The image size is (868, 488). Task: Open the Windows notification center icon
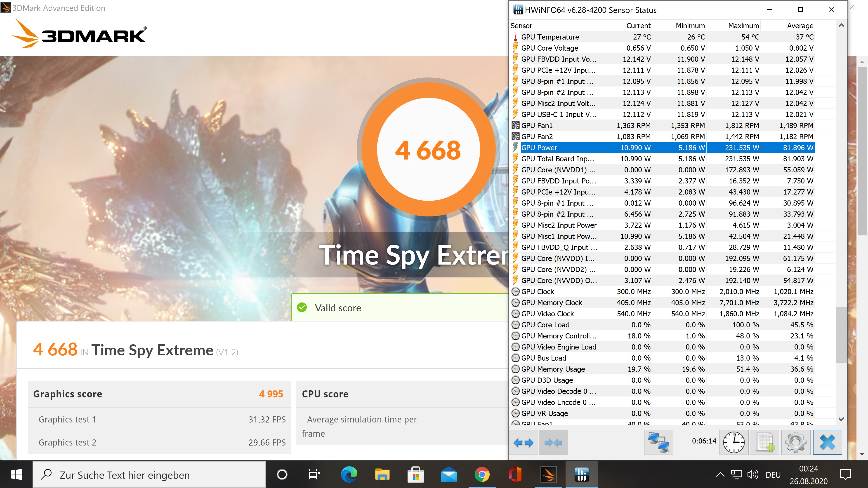click(845, 475)
